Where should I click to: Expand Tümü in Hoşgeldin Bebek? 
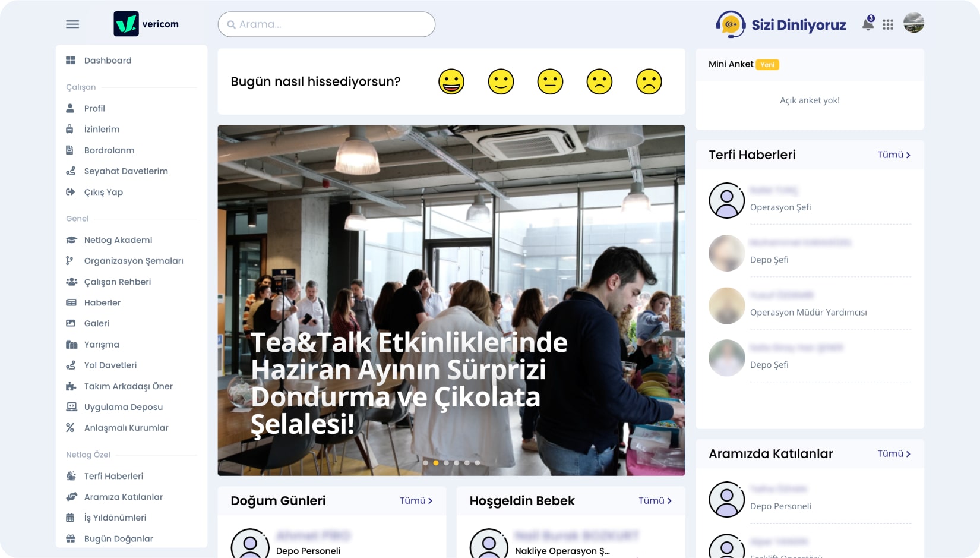(x=655, y=500)
